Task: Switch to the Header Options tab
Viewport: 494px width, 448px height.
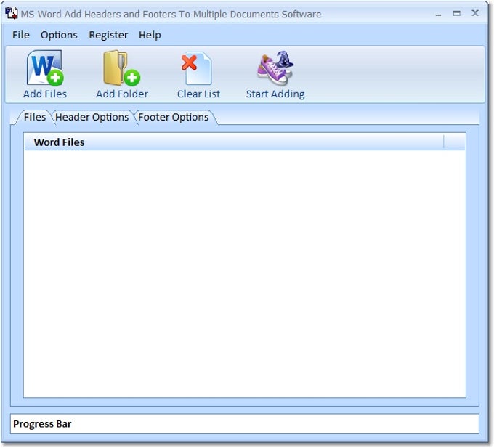Action: (x=92, y=117)
